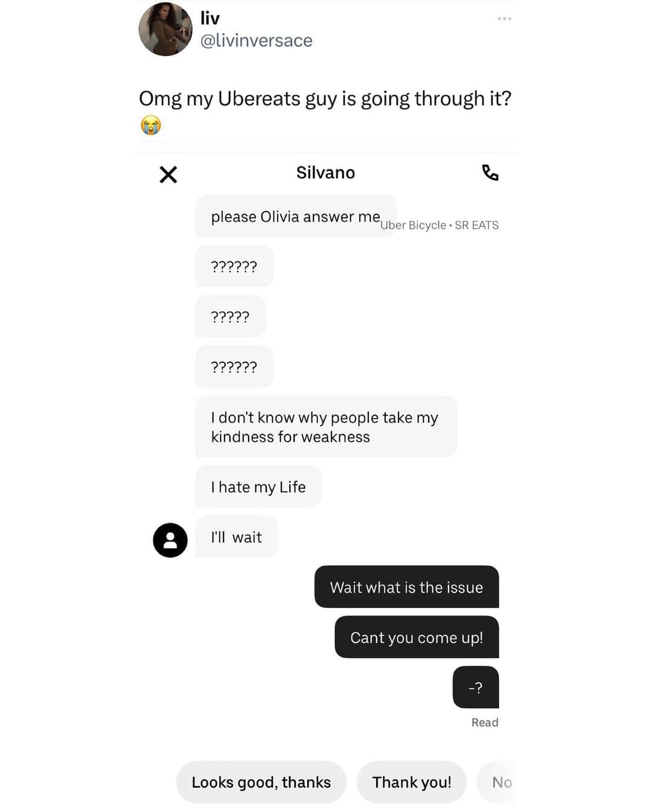Choose the partially visible No quick reply

tap(496, 782)
